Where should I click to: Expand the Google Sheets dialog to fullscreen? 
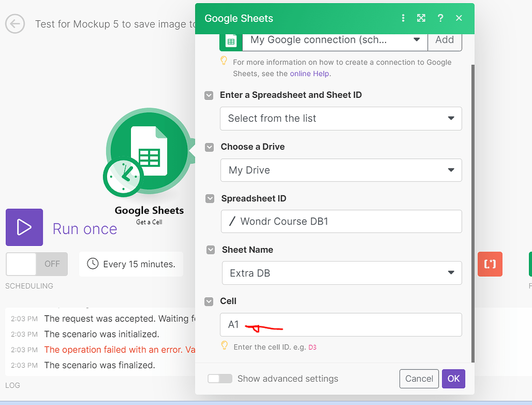click(421, 18)
